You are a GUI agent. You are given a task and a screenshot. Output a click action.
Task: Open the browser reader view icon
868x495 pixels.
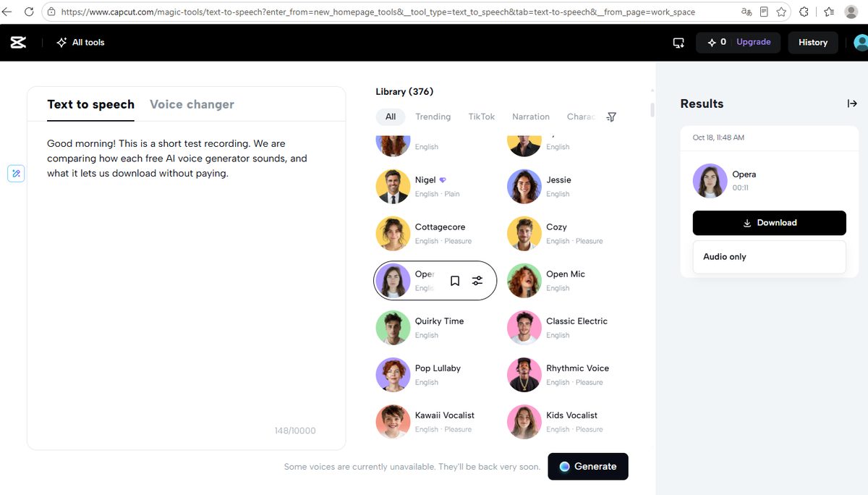tap(764, 12)
